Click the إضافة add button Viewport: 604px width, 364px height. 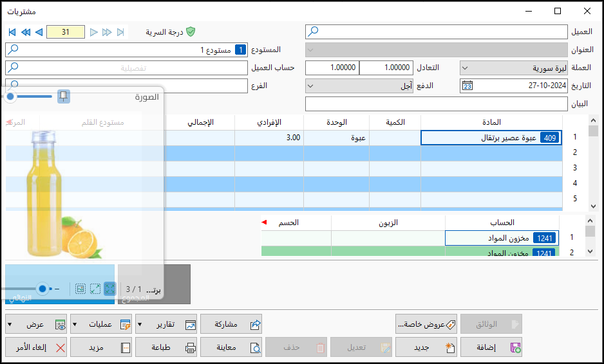tap(491, 347)
